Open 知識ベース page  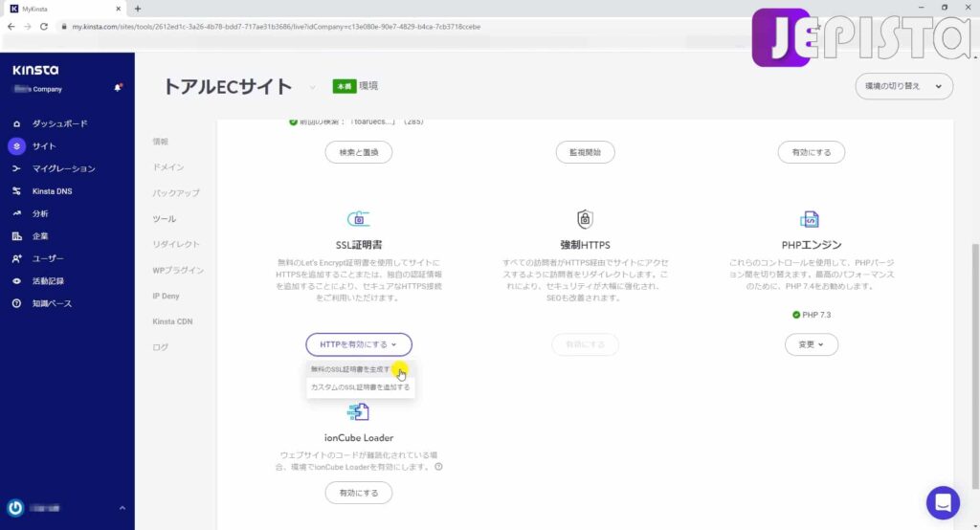[x=52, y=304]
